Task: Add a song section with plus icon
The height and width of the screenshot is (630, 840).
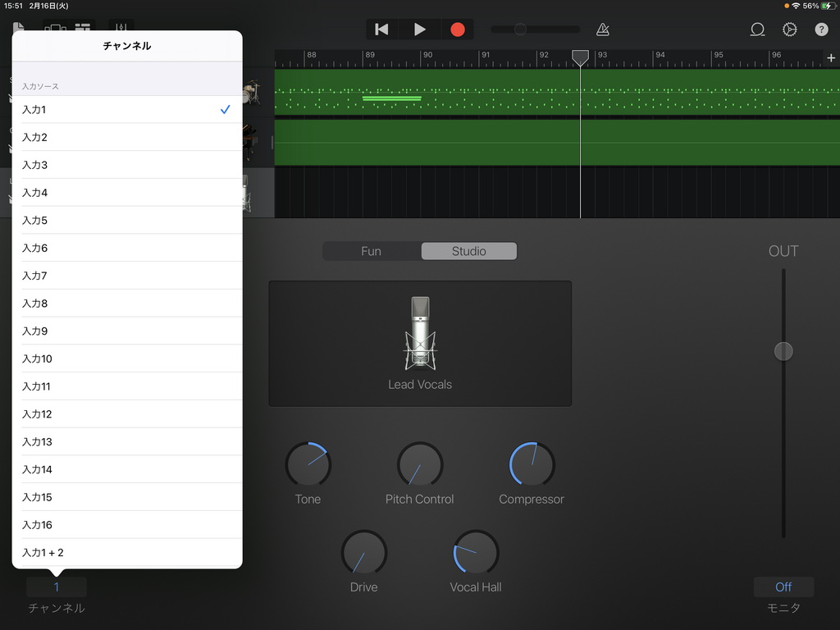Action: [831, 58]
